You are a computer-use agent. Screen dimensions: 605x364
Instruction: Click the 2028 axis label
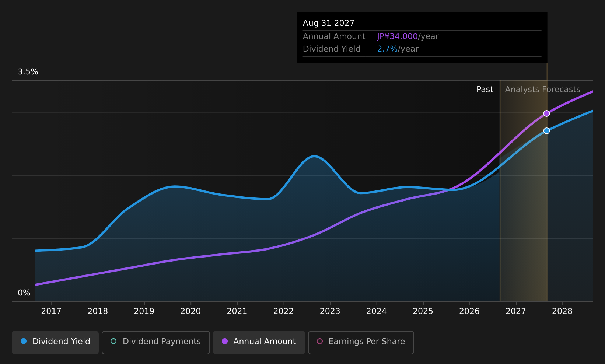(562, 311)
